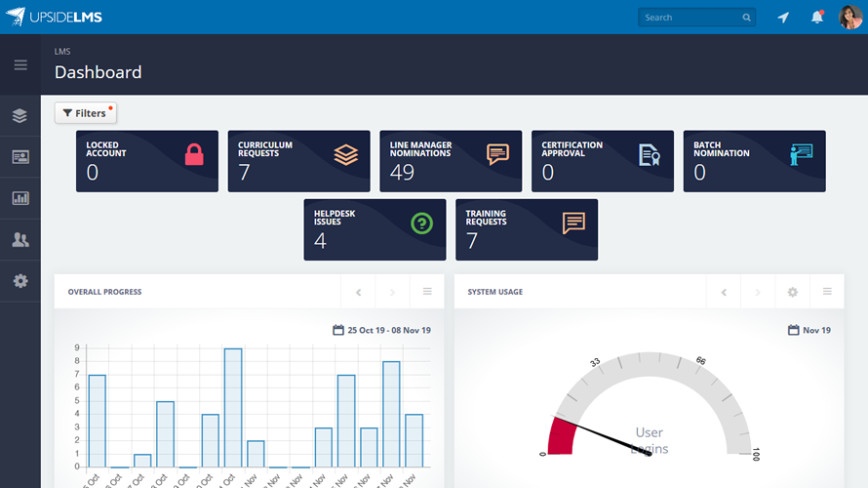Click the LMS breadcrumb

[x=62, y=52]
